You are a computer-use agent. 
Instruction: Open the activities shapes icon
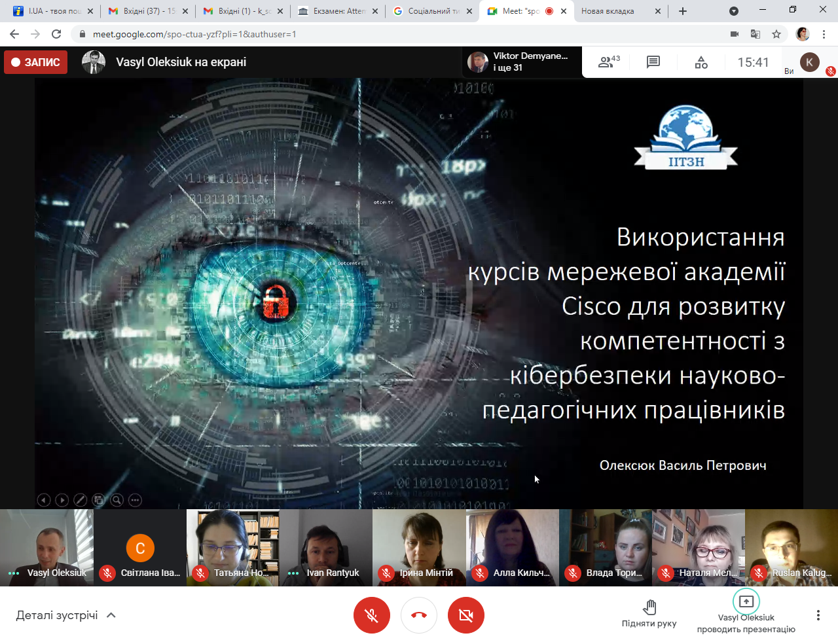(701, 62)
